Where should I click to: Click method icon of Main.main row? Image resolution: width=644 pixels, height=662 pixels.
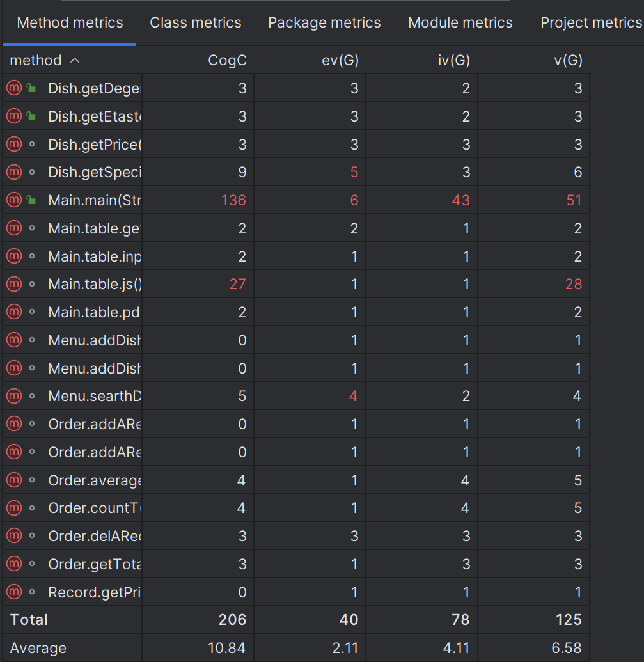(14, 200)
